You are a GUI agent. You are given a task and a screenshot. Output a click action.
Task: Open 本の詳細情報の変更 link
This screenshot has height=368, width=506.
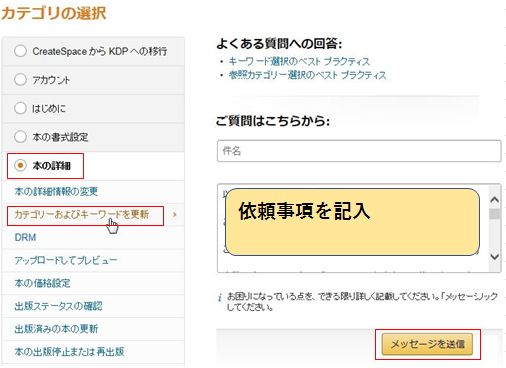tap(56, 191)
